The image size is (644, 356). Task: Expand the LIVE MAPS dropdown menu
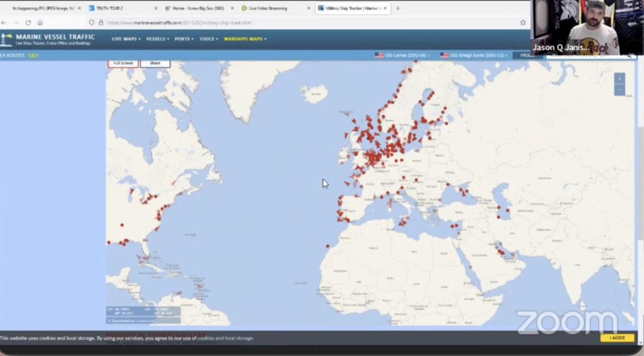tap(126, 39)
